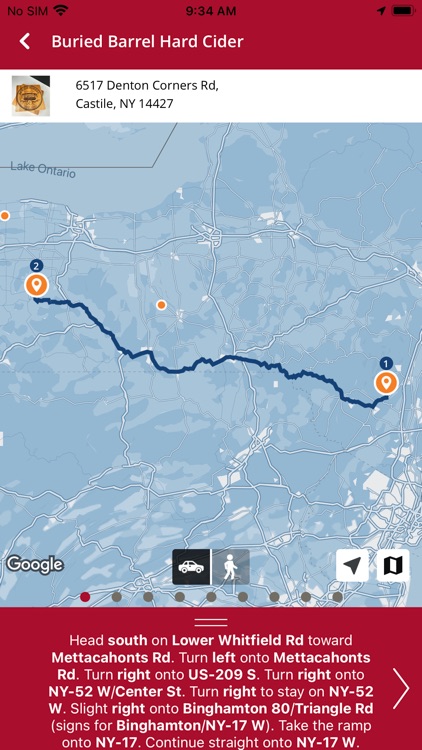Screen dimensions: 422x750
Task: Tap the small orange dot near map center
Action: (x=162, y=305)
